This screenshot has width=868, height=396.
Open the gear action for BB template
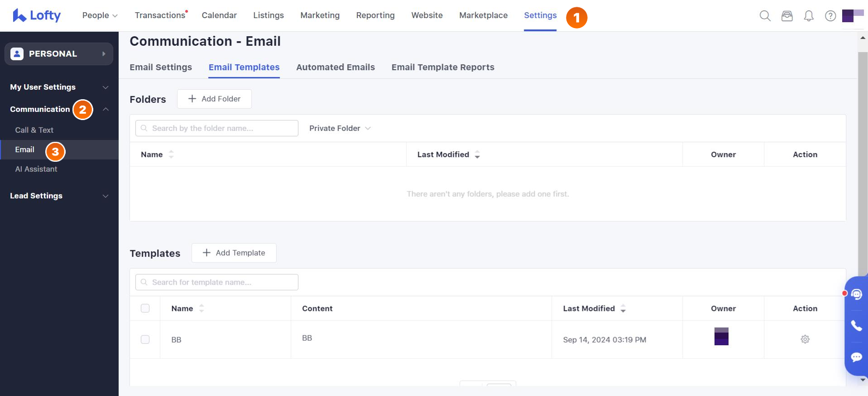click(805, 339)
